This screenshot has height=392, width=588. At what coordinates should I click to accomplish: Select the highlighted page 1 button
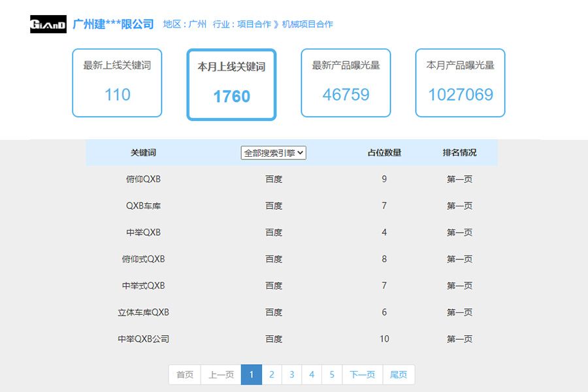(x=252, y=374)
